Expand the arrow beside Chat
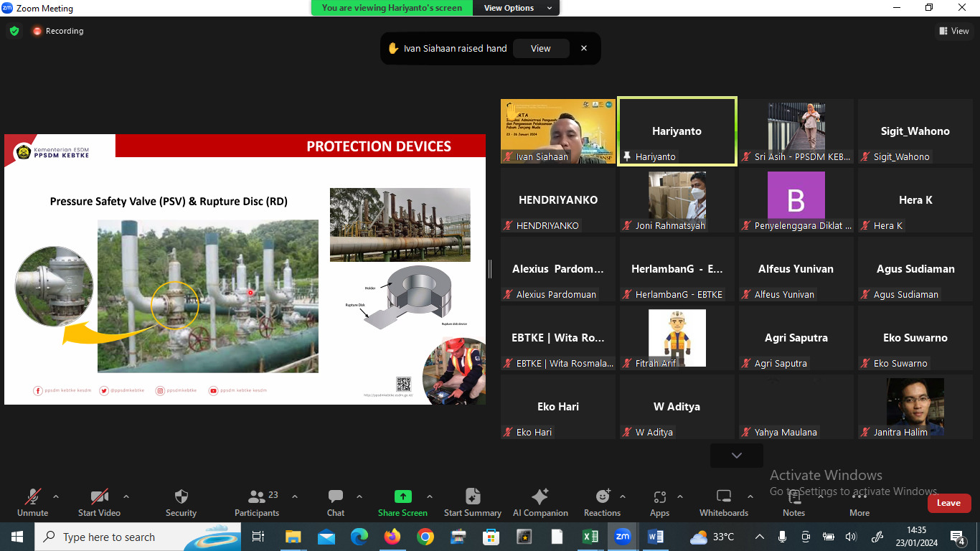The height and width of the screenshot is (551, 980). coord(359,496)
